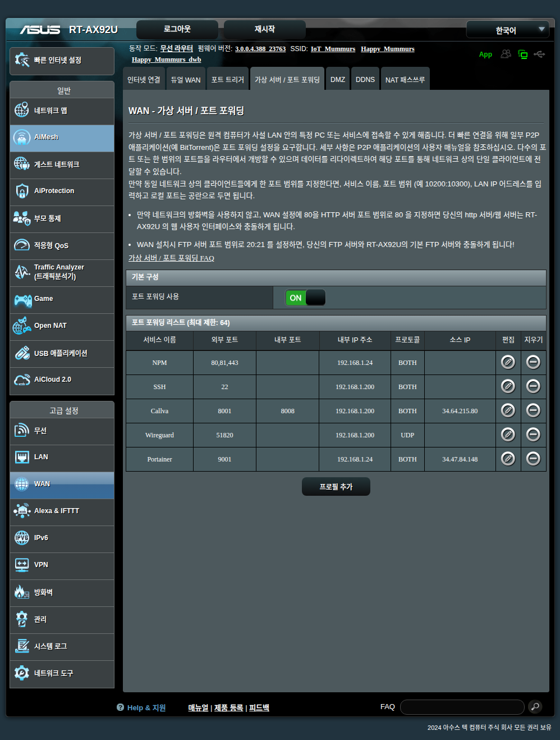Viewport: 560px width, 740px height.
Task: Switch to the DDNS tab
Action: click(x=365, y=80)
